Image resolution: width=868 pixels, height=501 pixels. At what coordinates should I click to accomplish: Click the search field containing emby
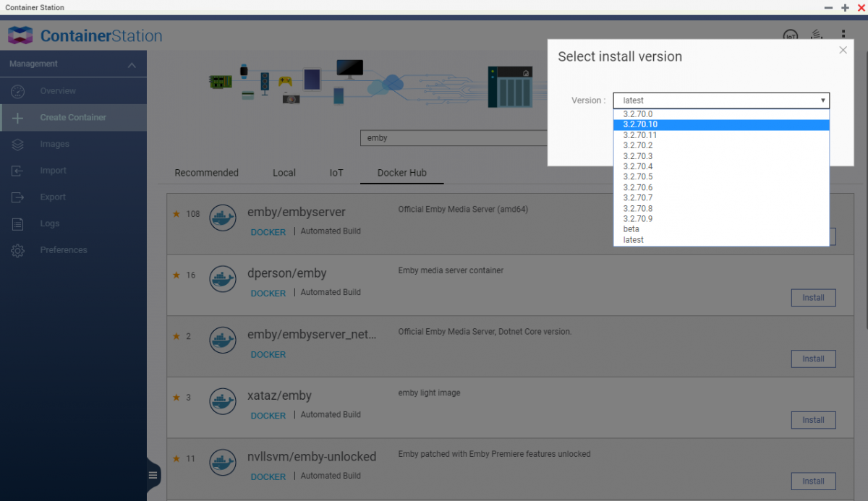click(x=454, y=137)
